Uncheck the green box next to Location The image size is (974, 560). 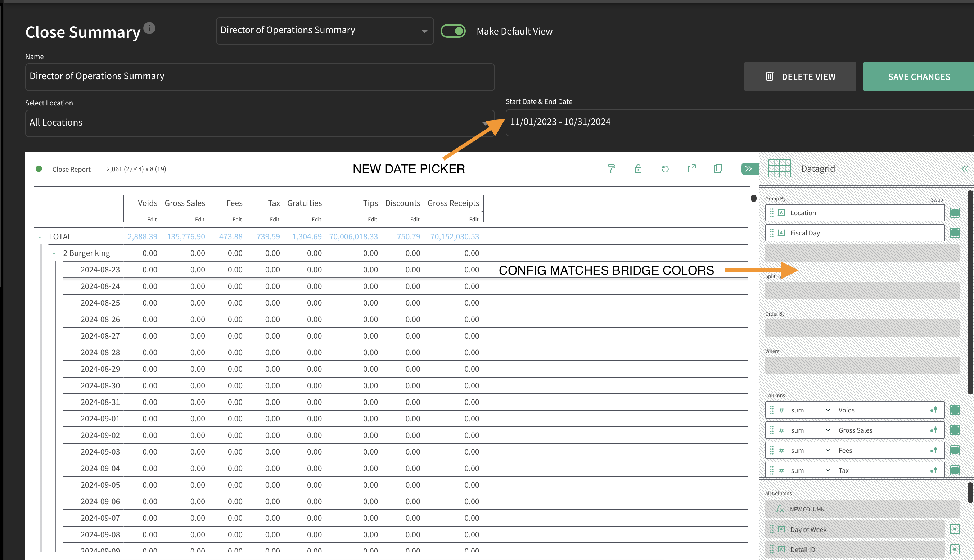[x=955, y=213]
